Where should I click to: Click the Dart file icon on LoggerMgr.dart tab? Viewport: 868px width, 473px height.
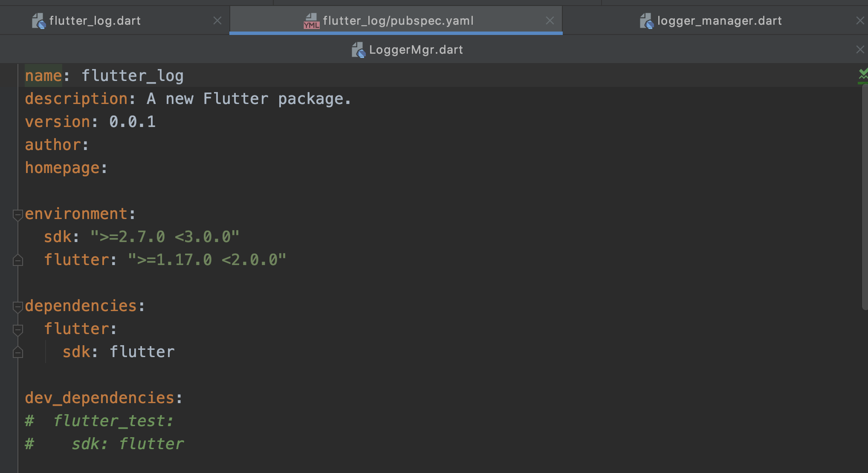(x=358, y=50)
